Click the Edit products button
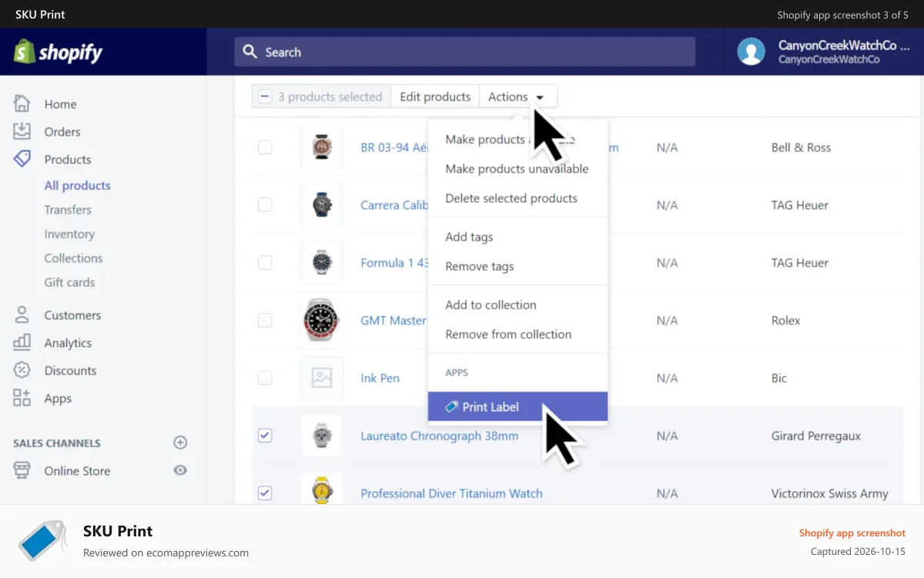 tap(435, 97)
